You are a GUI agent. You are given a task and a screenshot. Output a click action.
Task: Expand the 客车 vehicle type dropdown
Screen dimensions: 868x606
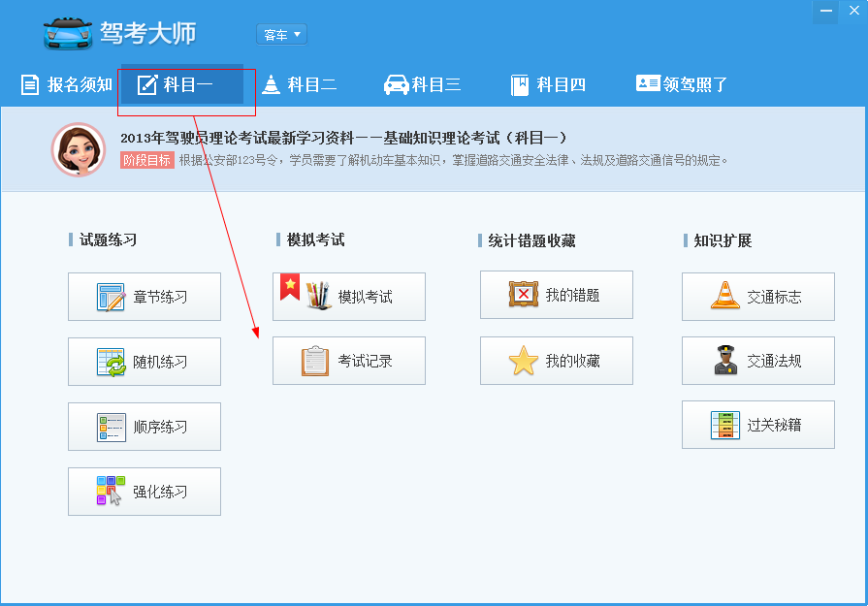281,34
